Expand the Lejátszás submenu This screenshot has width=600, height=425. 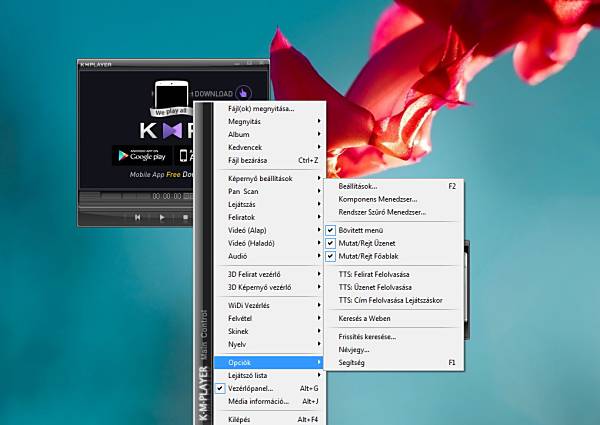pos(269,204)
